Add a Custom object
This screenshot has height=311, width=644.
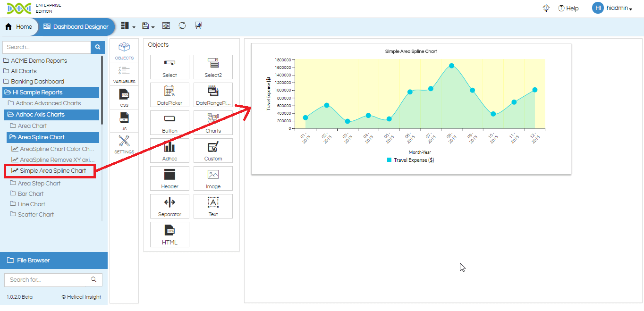[213, 151]
